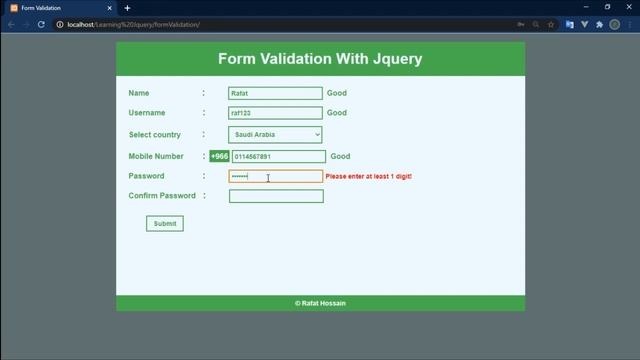
Task: Open the profile avatar icon
Action: click(x=615, y=24)
